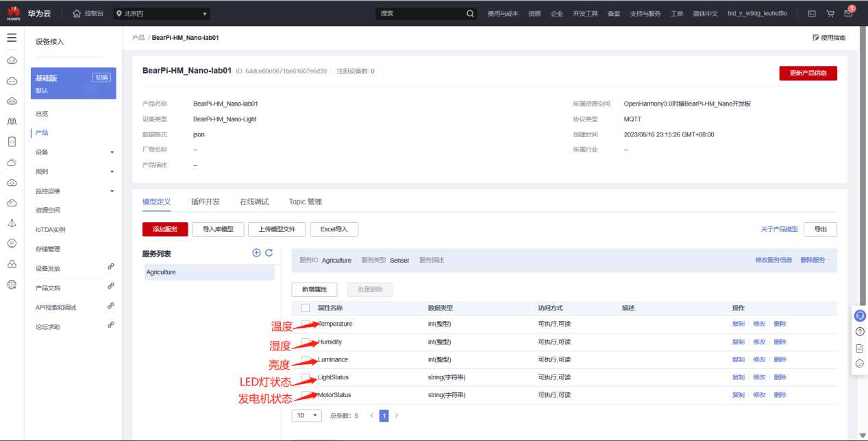Screen dimensions: 868x441
Task: Click the 新增属性 button
Action: (x=314, y=289)
